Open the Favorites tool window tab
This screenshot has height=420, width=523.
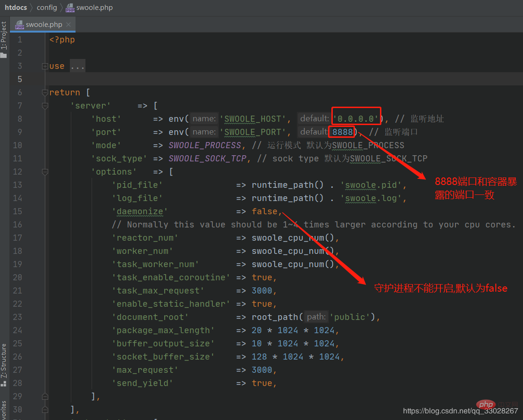coord(4,410)
